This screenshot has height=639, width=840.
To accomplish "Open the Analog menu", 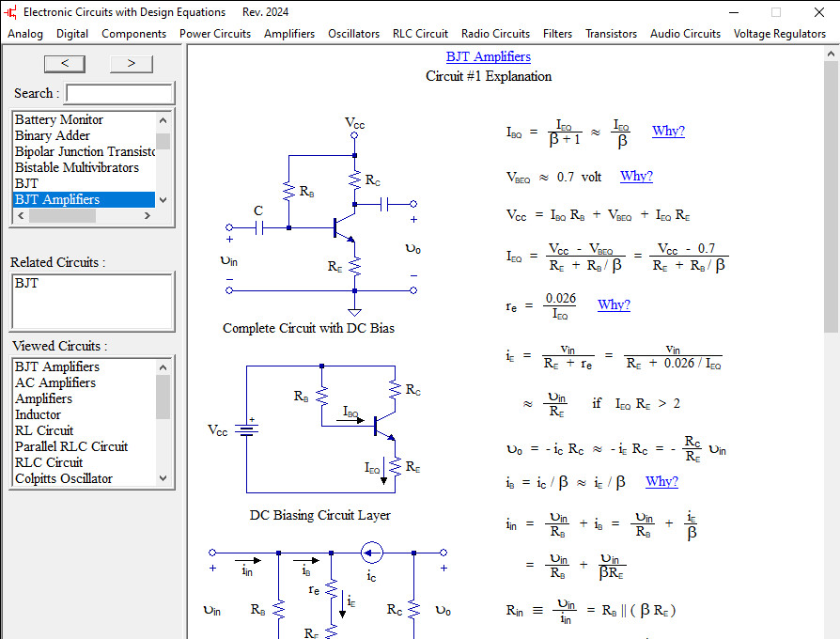I will (25, 34).
